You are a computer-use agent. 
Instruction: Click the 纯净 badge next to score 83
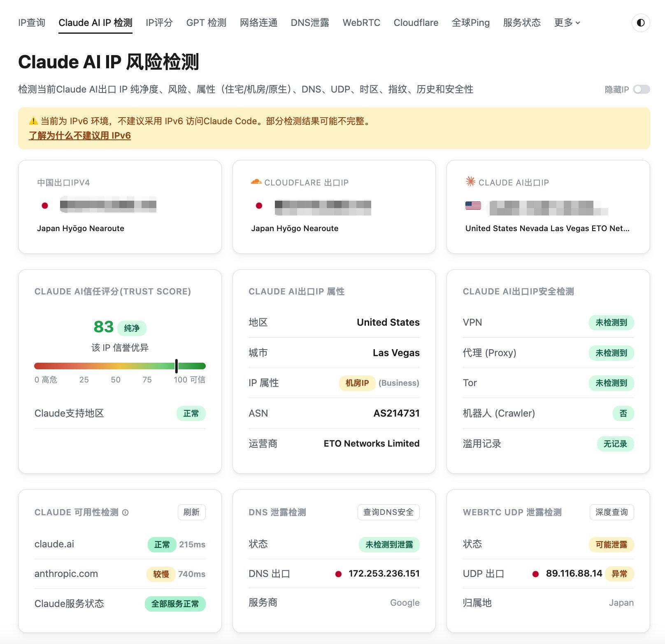[x=132, y=328]
